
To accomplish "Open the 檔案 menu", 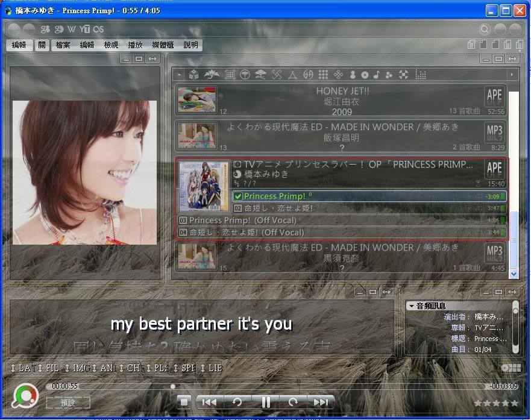I will (x=63, y=45).
